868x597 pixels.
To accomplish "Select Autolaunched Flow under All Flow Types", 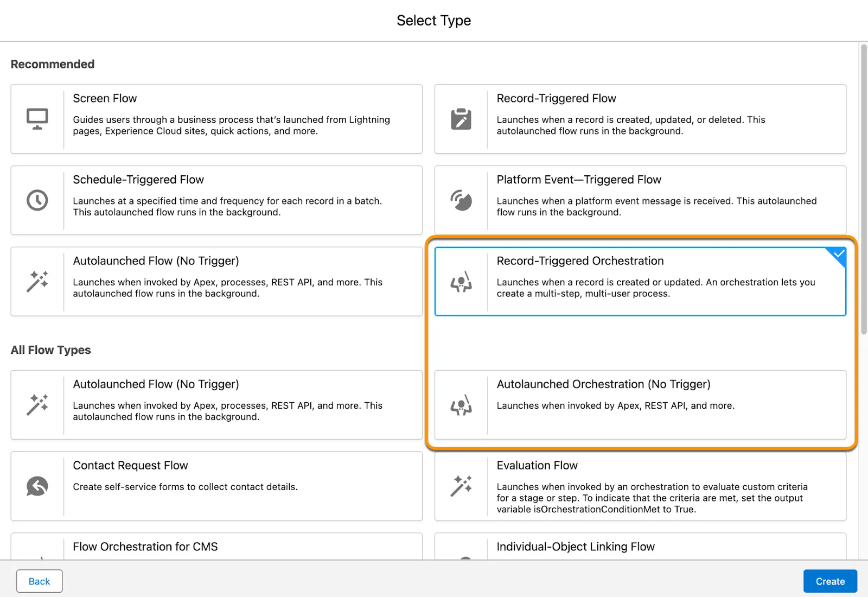I will click(x=217, y=404).
